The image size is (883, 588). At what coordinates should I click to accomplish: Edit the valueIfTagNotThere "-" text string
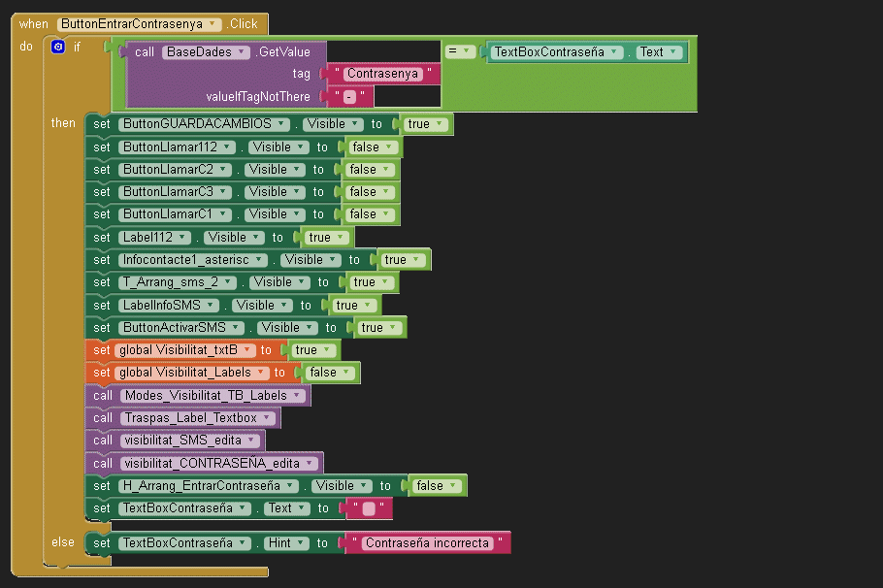pos(349,96)
